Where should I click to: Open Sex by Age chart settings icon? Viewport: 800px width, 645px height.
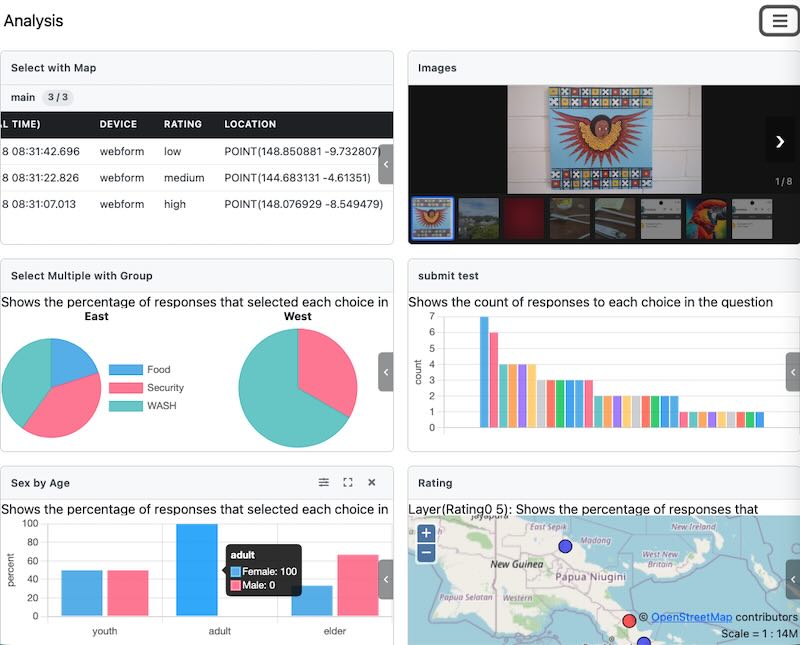tap(324, 483)
